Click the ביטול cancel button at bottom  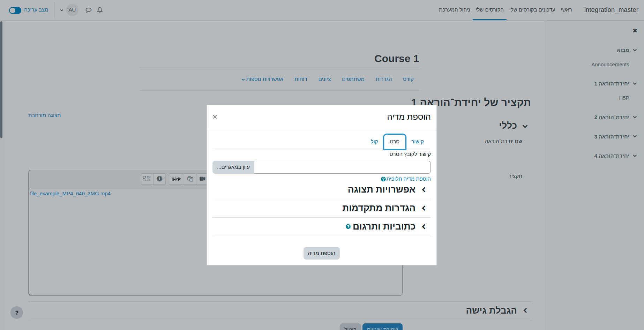(350, 327)
